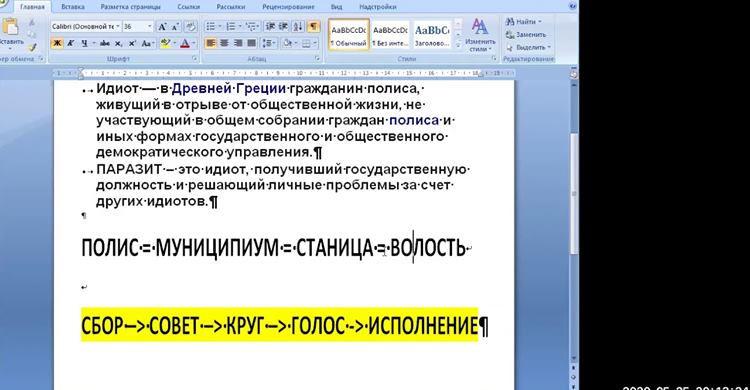The image size is (750, 390).
Task: Click the Clear Formatting eraser icon
Action: [x=190, y=27]
